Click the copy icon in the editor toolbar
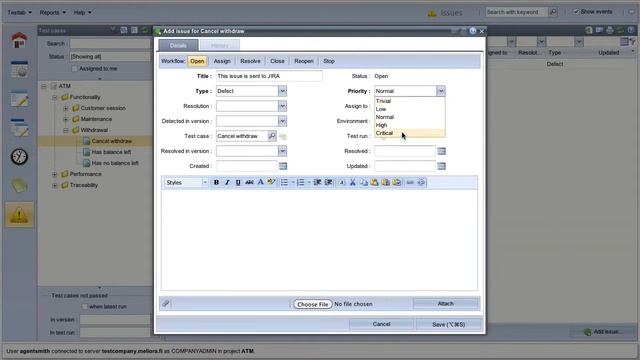The height and width of the screenshot is (360, 640). (x=364, y=182)
